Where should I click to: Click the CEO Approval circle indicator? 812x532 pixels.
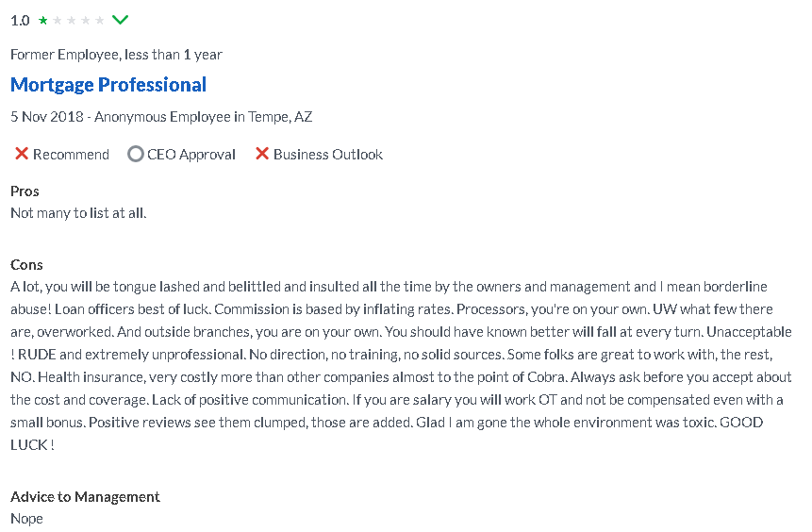tap(136, 154)
